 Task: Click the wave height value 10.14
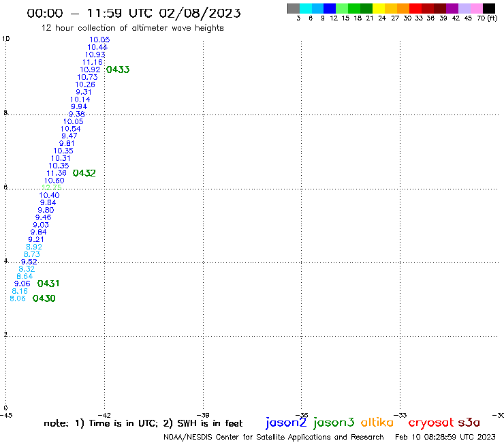80,100
